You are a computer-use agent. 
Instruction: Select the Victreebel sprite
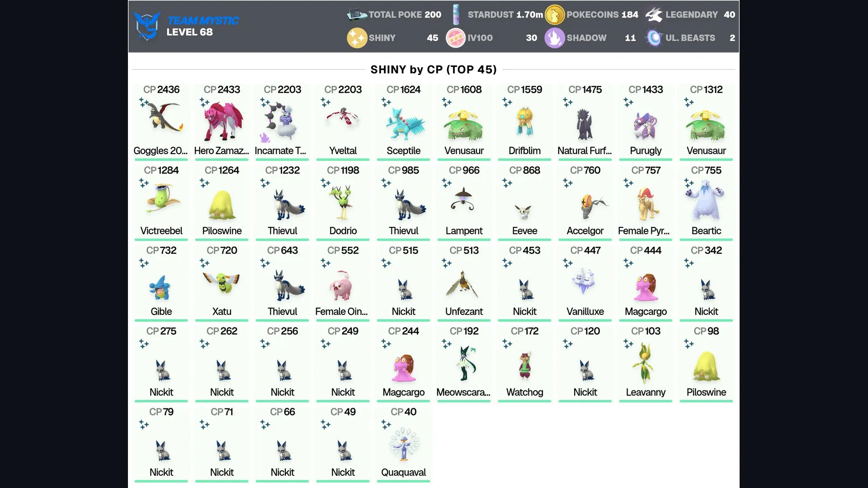click(163, 198)
